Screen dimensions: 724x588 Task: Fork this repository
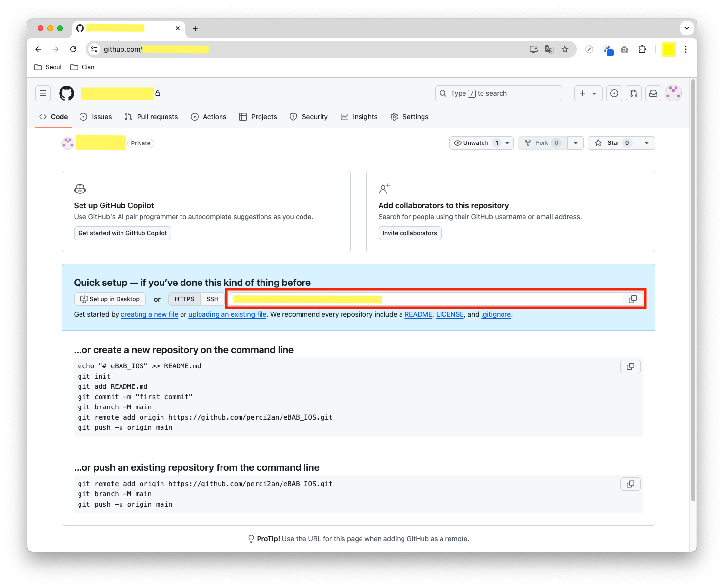point(543,143)
